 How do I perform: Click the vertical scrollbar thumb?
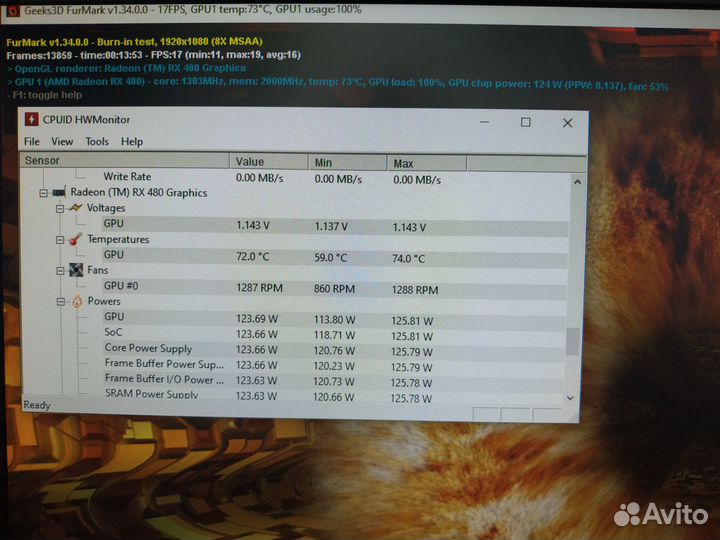click(x=573, y=341)
